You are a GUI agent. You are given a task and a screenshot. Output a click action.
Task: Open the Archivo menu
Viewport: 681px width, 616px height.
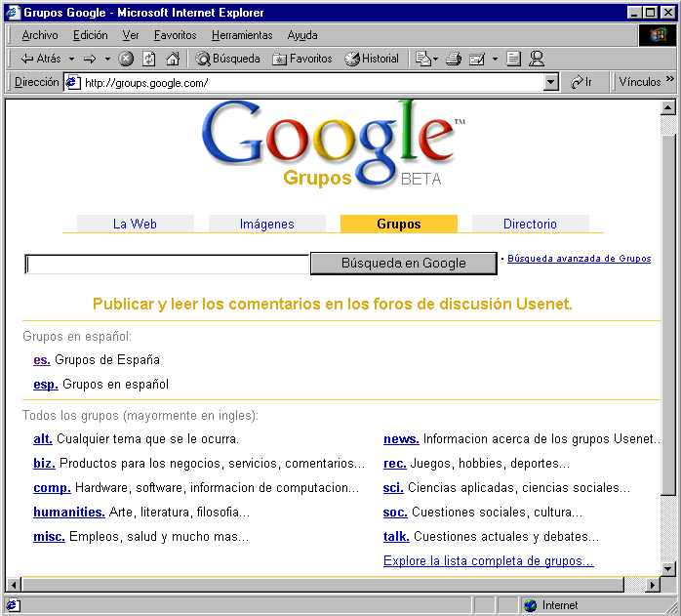tap(40, 35)
